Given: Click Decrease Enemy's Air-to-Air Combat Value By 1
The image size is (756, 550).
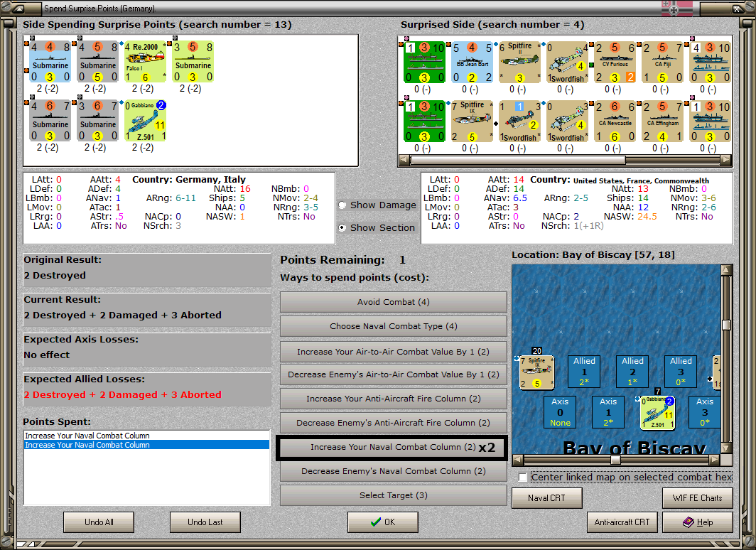Looking at the screenshot, I should point(394,374).
